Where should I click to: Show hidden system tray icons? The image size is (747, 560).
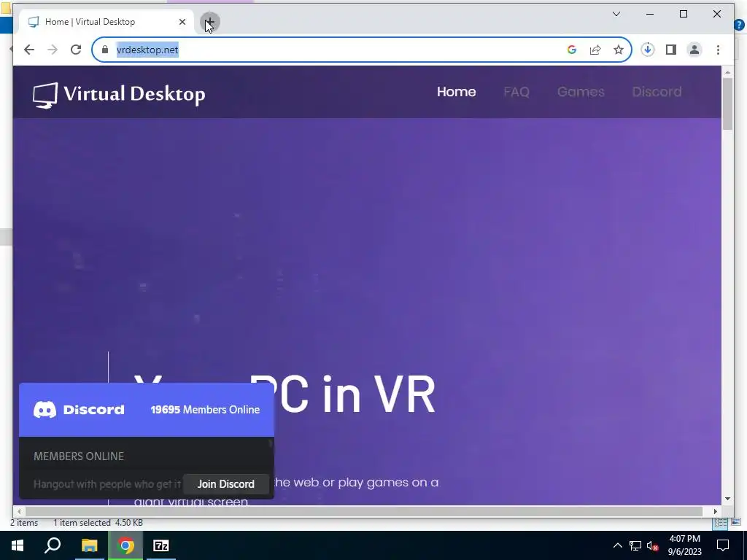coord(617,545)
